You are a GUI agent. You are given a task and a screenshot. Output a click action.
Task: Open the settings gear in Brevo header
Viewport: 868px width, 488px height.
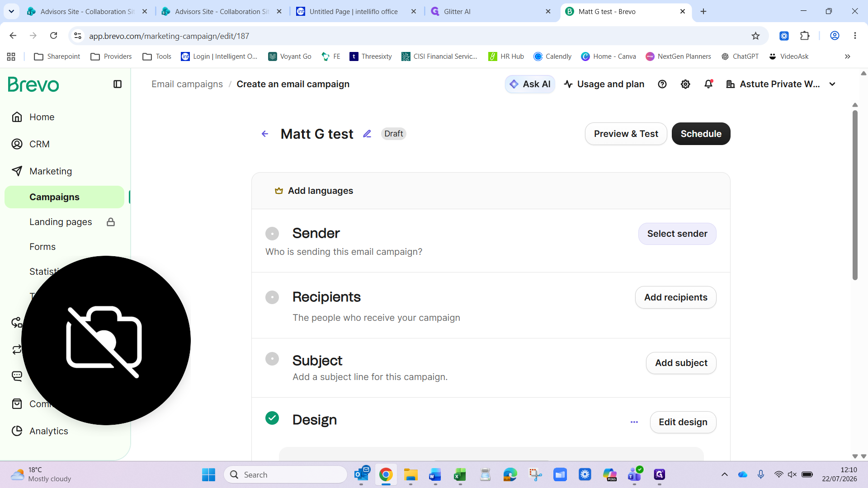pyautogui.click(x=685, y=84)
